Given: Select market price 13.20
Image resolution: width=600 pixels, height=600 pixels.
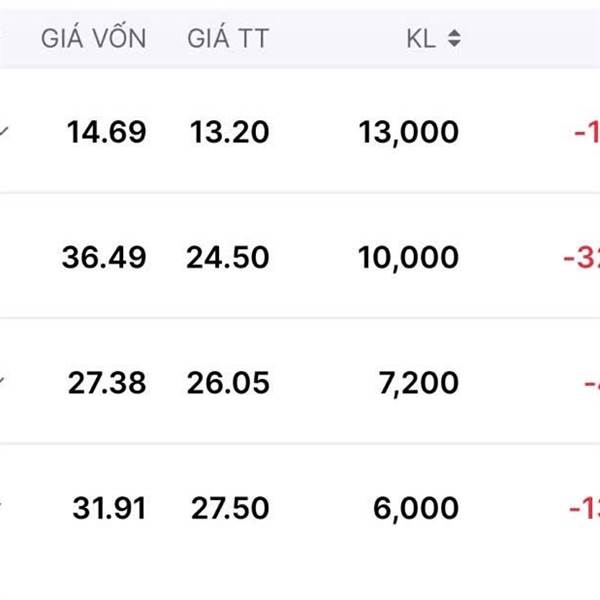Looking at the screenshot, I should point(228,132).
